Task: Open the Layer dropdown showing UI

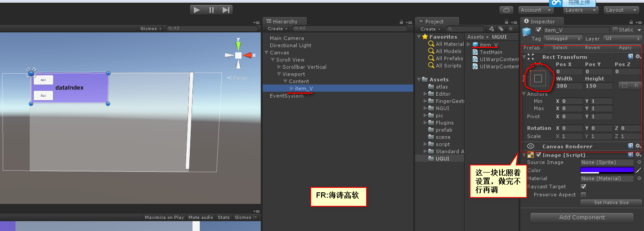Action: tap(622, 39)
